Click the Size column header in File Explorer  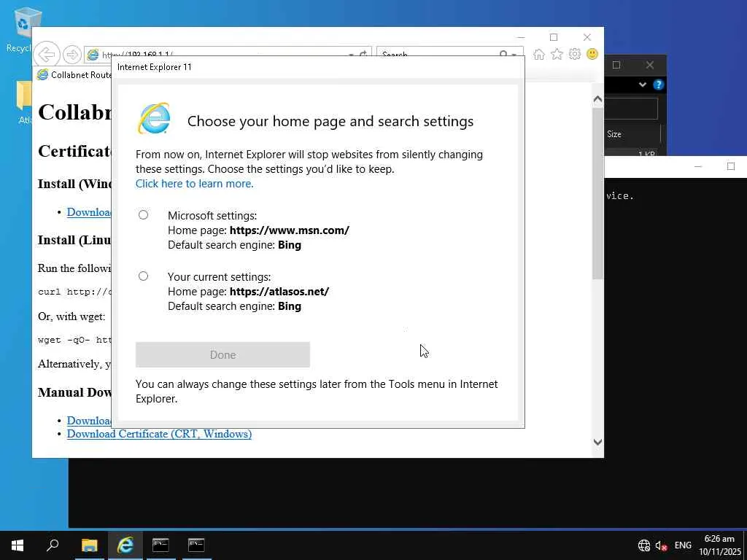tap(632, 134)
